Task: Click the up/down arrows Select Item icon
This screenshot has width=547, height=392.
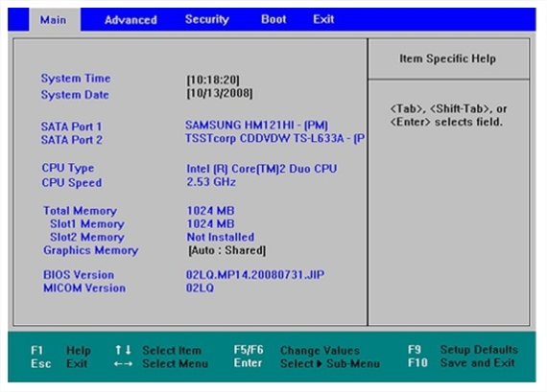Action: click(123, 350)
